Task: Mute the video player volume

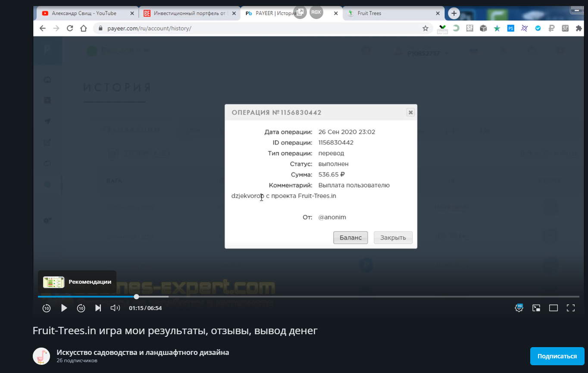Action: (x=115, y=308)
